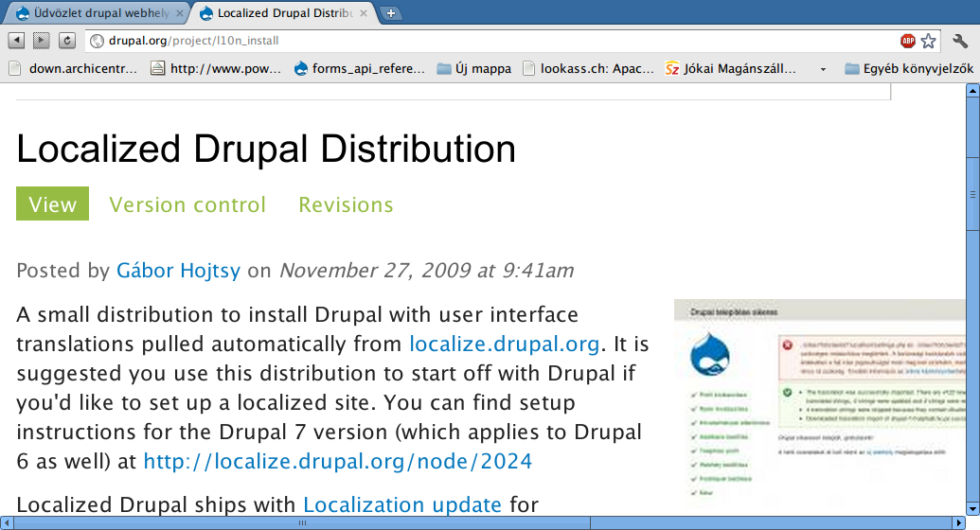Open the http://www.pow... bookmark
Image resolution: width=980 pixels, height=530 pixels.
point(216,69)
